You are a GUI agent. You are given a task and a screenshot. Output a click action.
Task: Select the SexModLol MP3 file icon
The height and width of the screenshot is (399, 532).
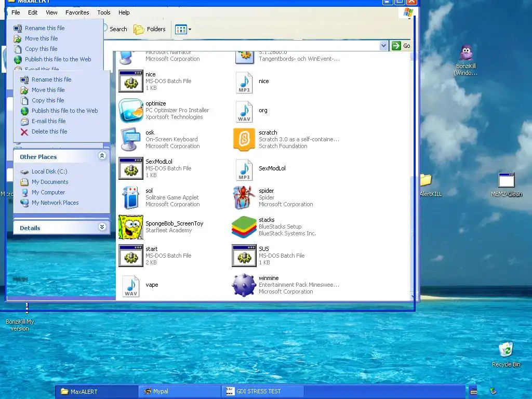244,170
